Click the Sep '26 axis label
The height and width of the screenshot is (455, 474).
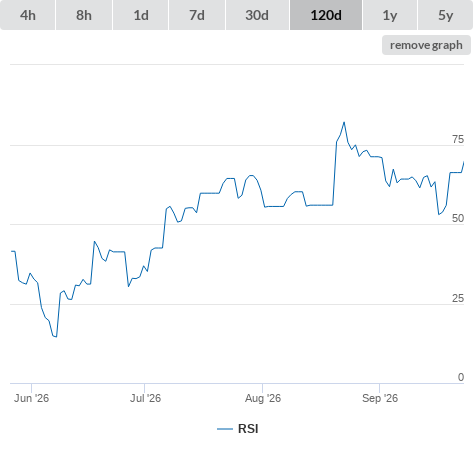click(380, 398)
